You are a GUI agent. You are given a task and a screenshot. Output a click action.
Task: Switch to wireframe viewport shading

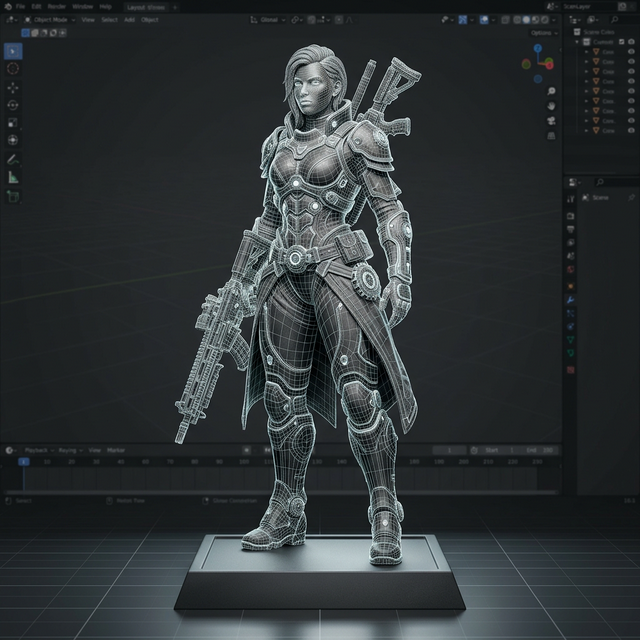517,20
